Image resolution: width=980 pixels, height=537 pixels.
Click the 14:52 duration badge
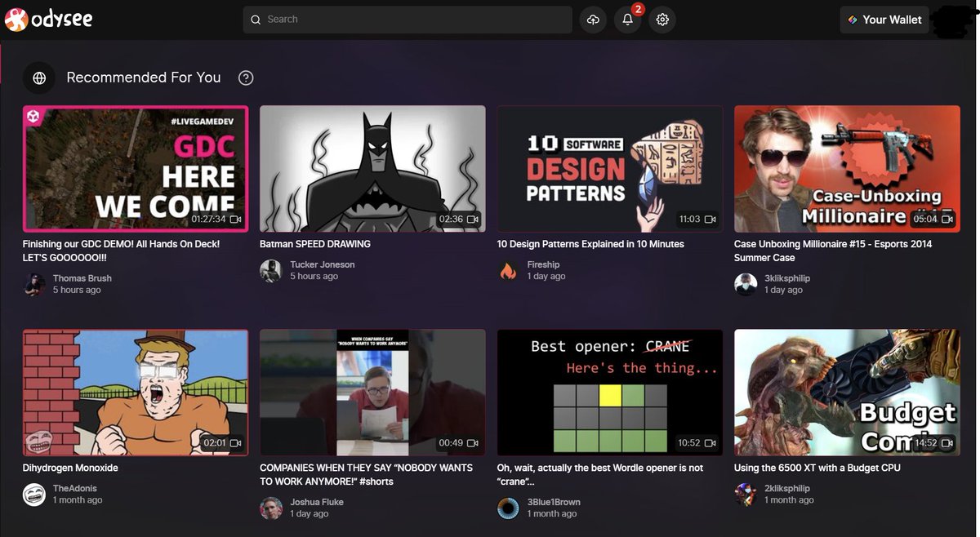933,443
